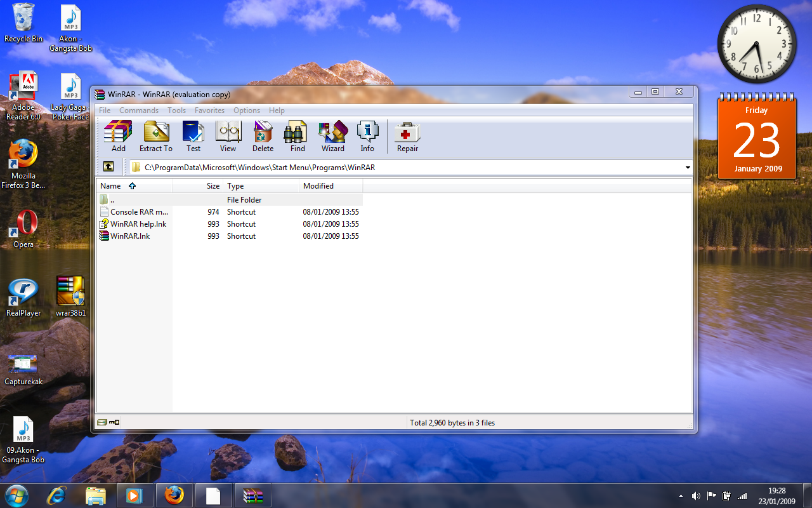
Task: Click the Windows Start button
Action: point(16,495)
